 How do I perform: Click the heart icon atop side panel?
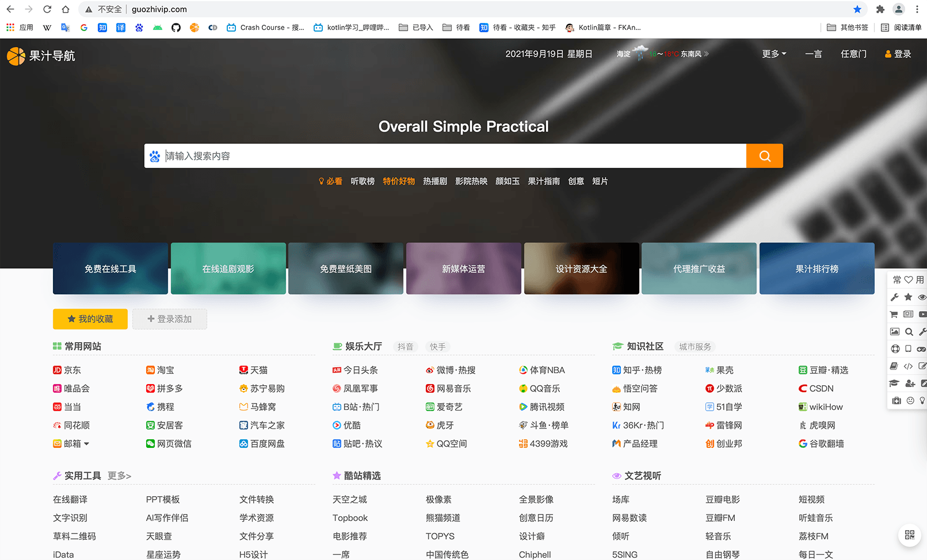pos(908,279)
